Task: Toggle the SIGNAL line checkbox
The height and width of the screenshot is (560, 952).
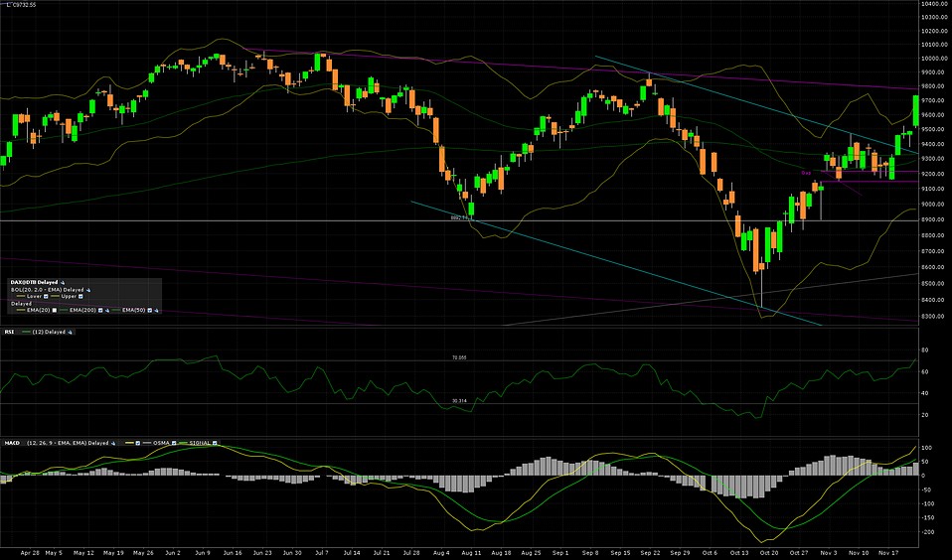Action: click(x=215, y=443)
